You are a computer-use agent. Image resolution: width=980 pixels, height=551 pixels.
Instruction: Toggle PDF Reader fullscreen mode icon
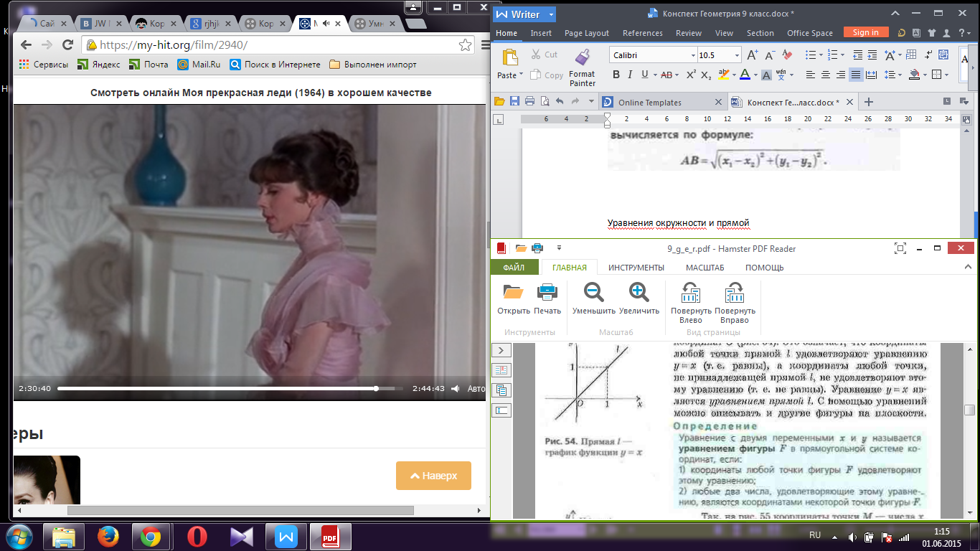pos(900,248)
